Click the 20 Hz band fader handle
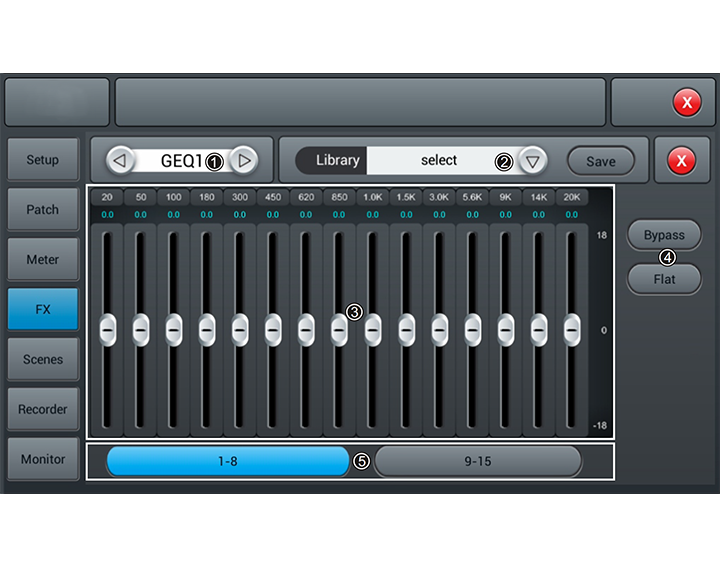Image resolution: width=720 pixels, height=567 pixels. tap(108, 329)
